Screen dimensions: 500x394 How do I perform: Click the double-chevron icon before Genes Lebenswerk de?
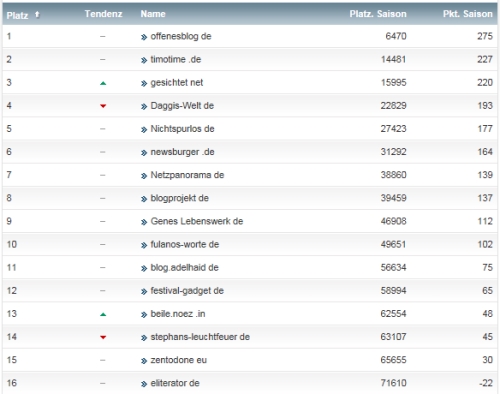144,222
